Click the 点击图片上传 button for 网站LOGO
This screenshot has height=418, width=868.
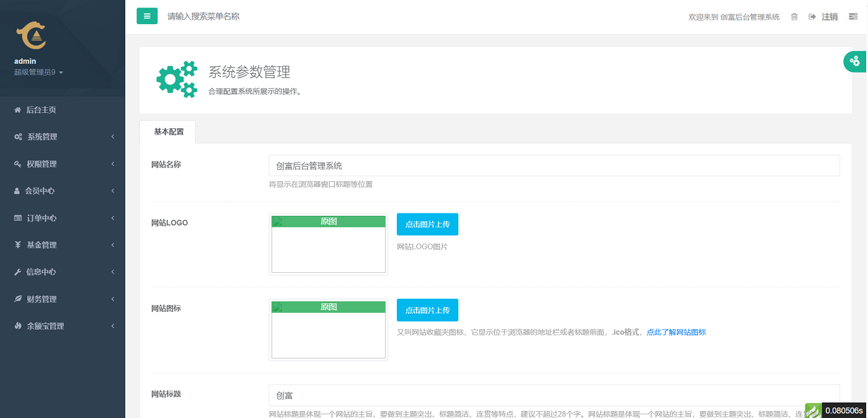(427, 224)
